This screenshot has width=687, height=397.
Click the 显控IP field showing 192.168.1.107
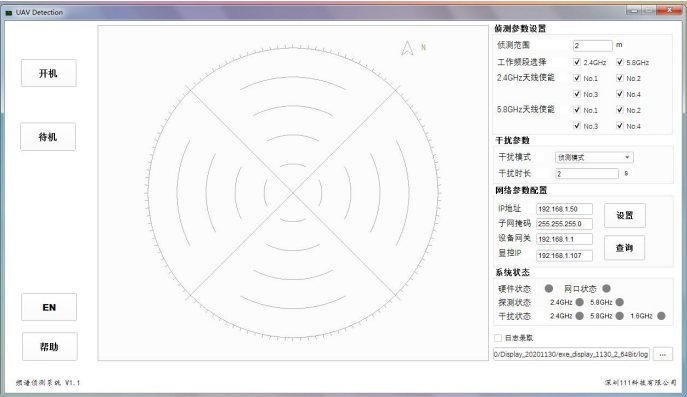(x=564, y=255)
